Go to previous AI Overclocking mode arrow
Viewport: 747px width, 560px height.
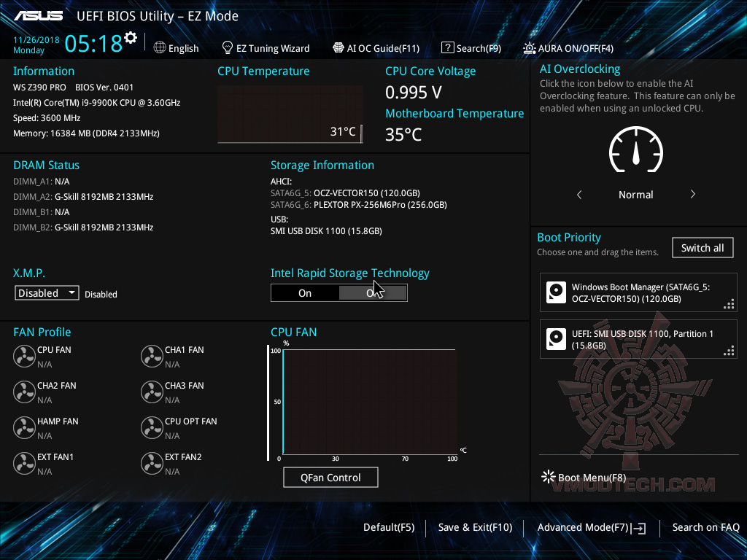point(579,194)
